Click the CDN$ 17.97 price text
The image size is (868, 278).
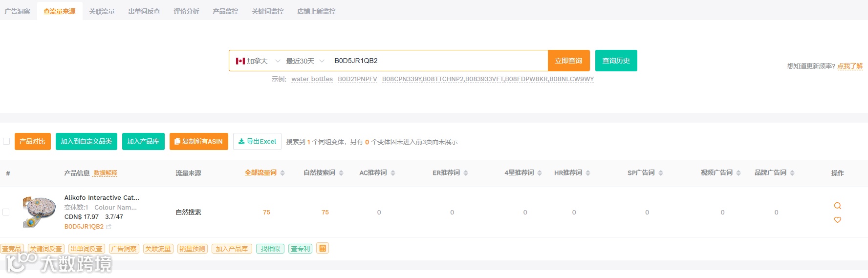coord(82,217)
